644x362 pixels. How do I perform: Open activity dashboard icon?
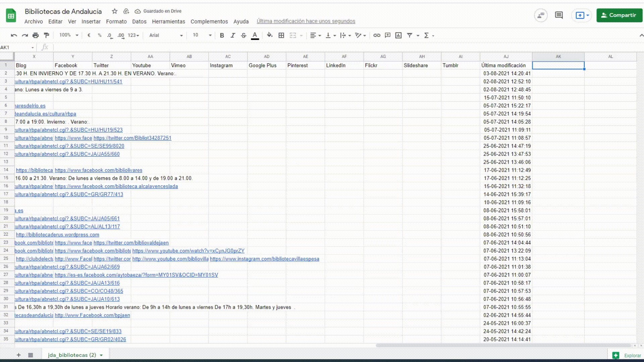pyautogui.click(x=541, y=15)
